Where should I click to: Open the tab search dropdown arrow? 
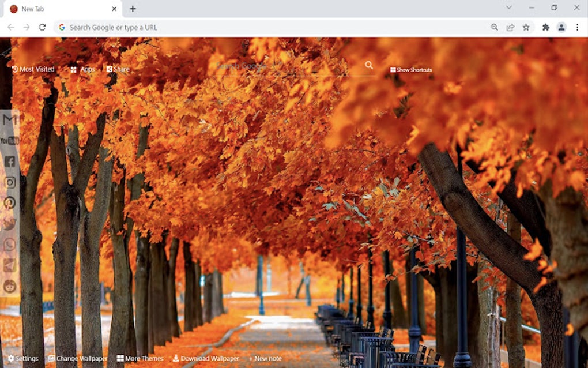point(509,9)
